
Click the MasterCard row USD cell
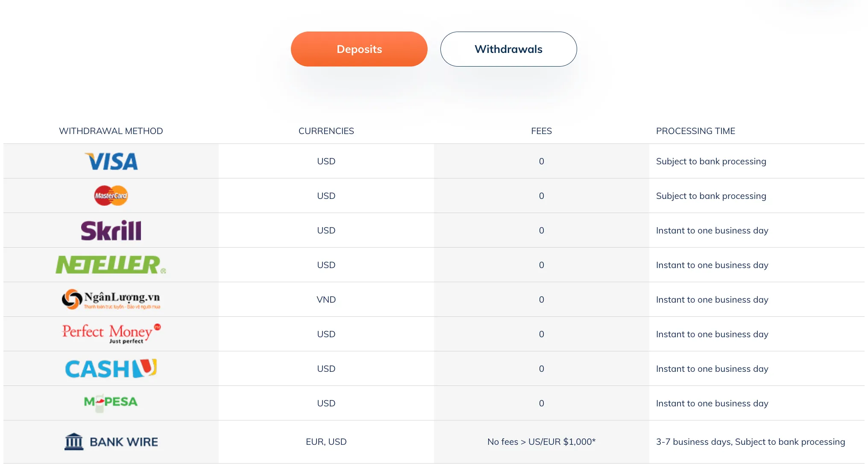tap(326, 196)
